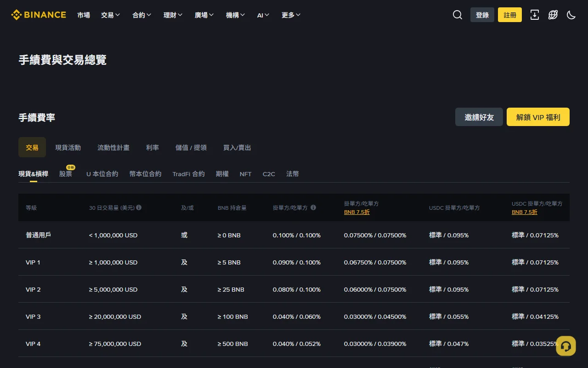Switch to 流動性計畫 tab

point(113,147)
